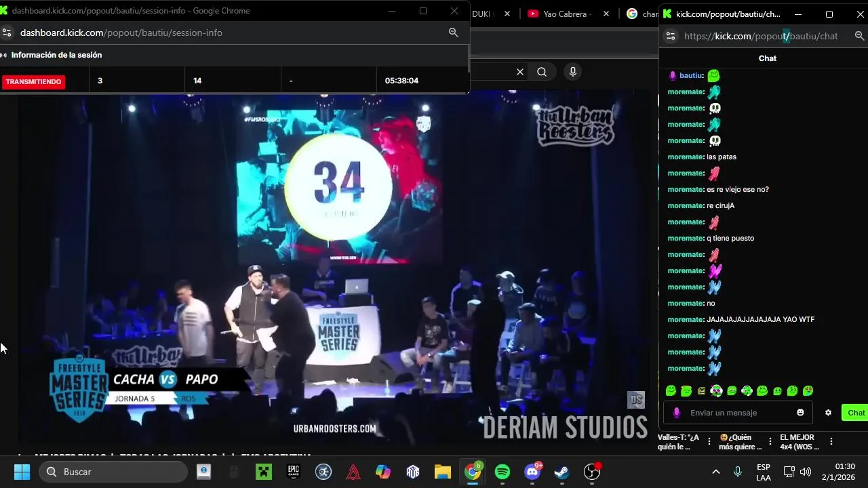Click the emoji picker in chat input
The width and height of the screenshot is (868, 488).
click(800, 413)
